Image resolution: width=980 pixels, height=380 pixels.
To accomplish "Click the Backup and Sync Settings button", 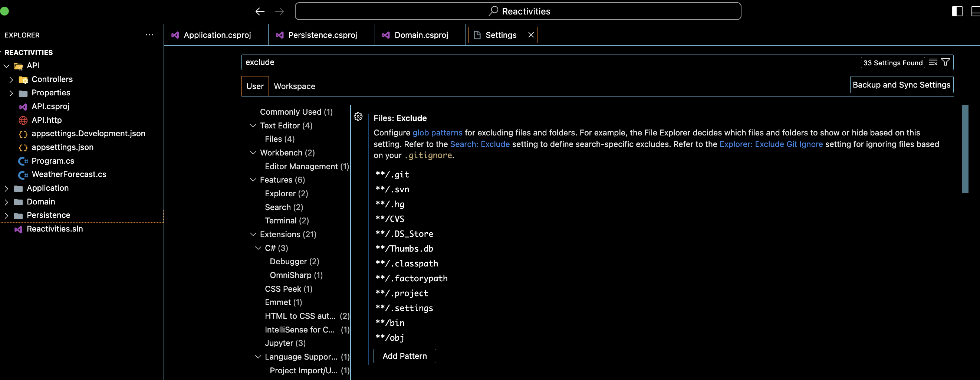I will (901, 85).
